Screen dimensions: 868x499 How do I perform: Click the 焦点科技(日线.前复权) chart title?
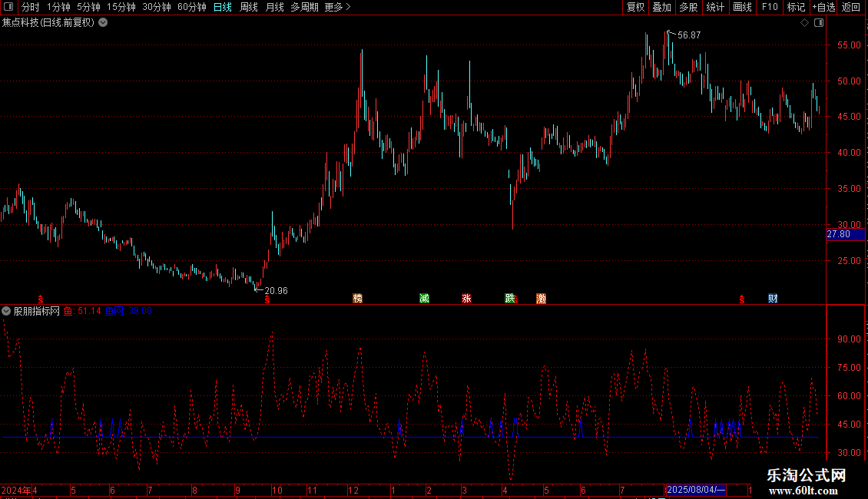point(48,23)
